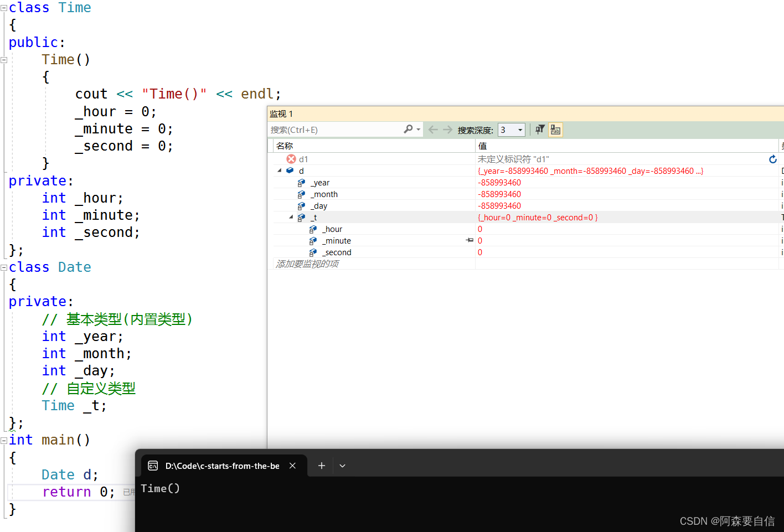Select the 监视 1 panel title tab
This screenshot has width=784, height=532.
pos(281,113)
